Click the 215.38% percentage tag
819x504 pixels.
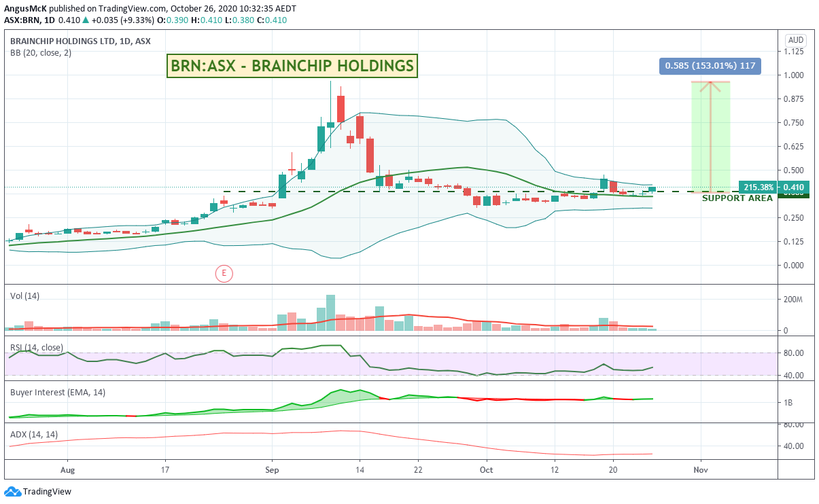[x=759, y=187]
